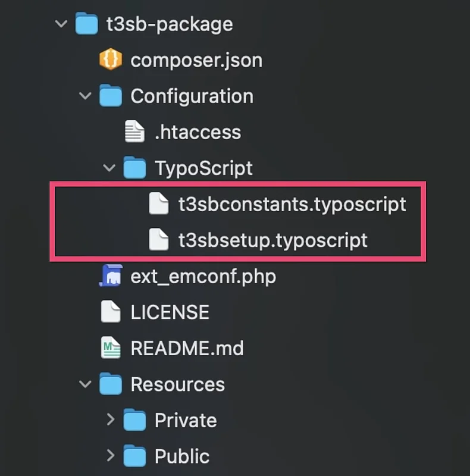This screenshot has height=476, width=470.
Task: Collapse the Configuration folder chevron
Action: tap(86, 96)
